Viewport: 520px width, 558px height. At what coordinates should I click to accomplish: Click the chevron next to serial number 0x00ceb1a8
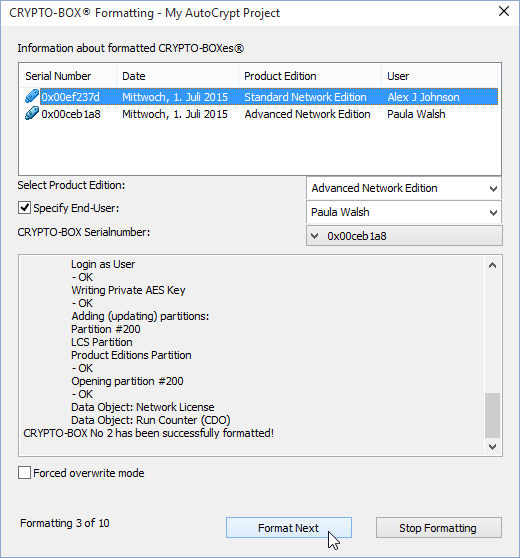tap(314, 236)
